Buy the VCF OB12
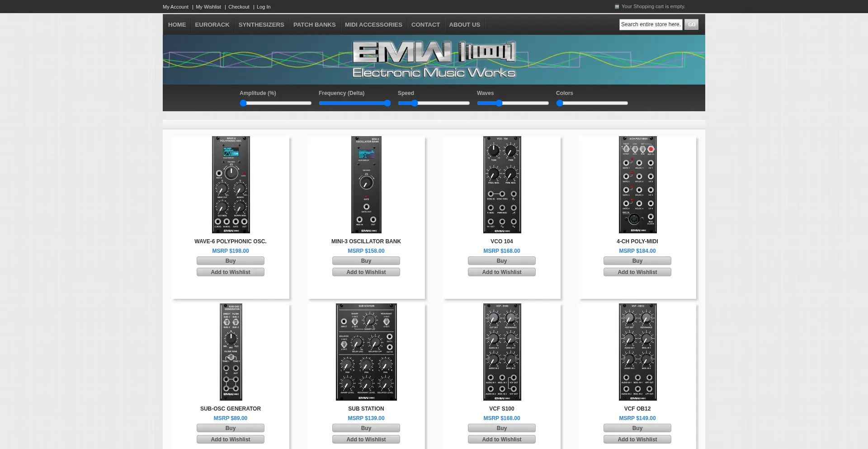This screenshot has width=868, height=449. [637, 428]
